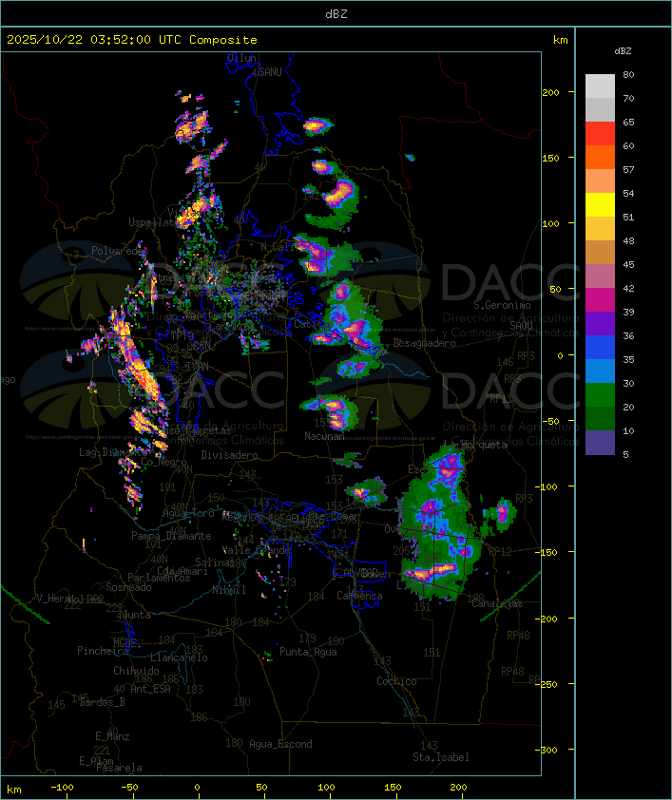The width and height of the screenshot is (672, 800).
Task: Pick the dark orange 57–60 dBZ swatch
Action: (600, 157)
